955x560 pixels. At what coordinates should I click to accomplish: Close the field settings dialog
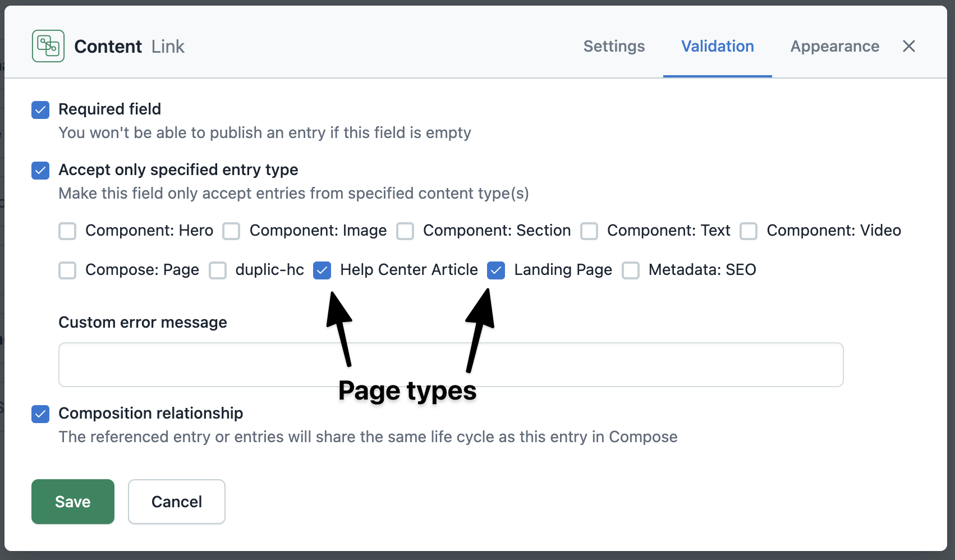908,46
